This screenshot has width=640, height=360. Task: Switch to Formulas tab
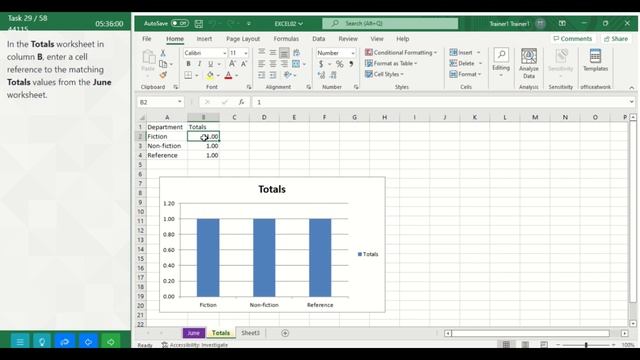286,39
